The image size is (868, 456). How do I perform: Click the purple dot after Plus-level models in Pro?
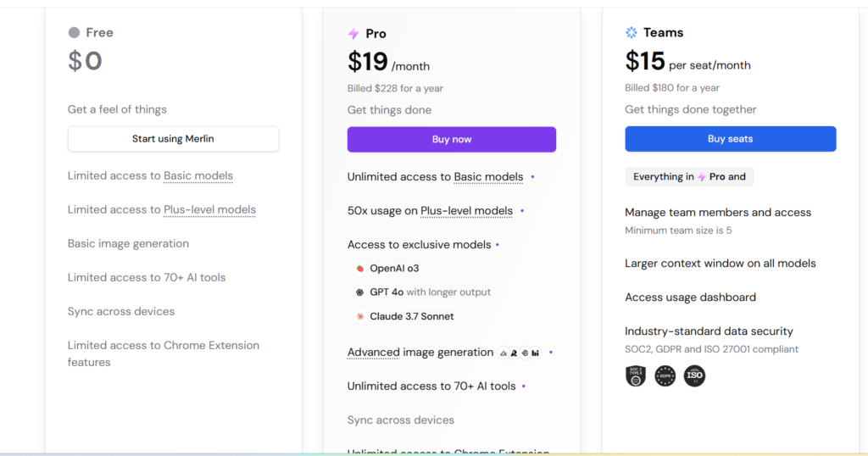[522, 211]
